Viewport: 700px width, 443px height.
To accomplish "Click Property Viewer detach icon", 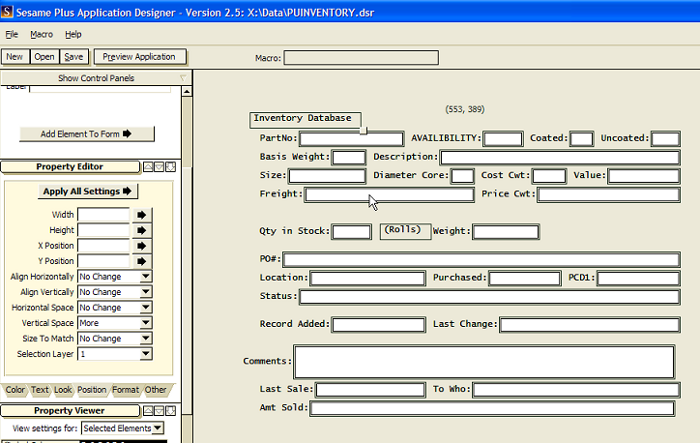I will pyautogui.click(x=171, y=411).
